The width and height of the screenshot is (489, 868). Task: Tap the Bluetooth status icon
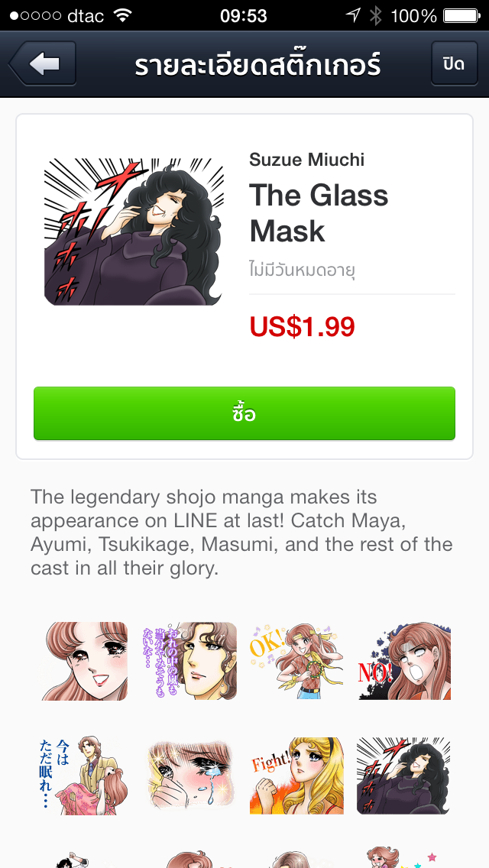tap(375, 15)
